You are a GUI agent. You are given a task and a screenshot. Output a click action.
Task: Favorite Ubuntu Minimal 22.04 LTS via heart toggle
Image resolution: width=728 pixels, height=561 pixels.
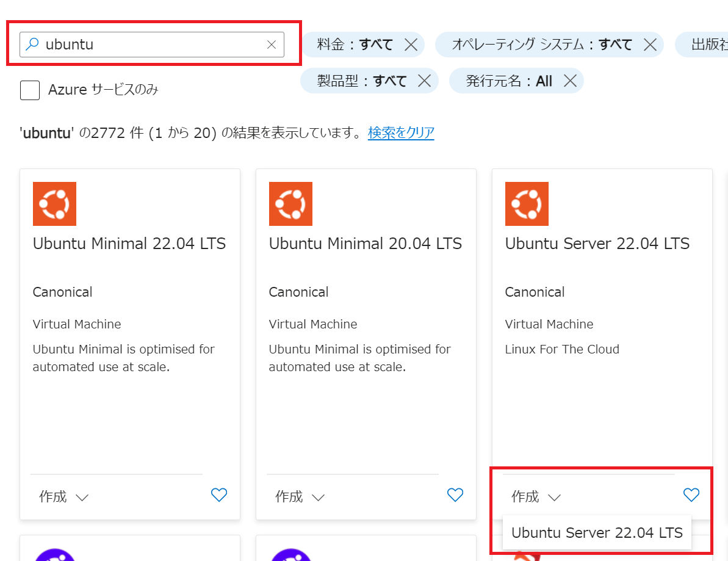coord(219,495)
